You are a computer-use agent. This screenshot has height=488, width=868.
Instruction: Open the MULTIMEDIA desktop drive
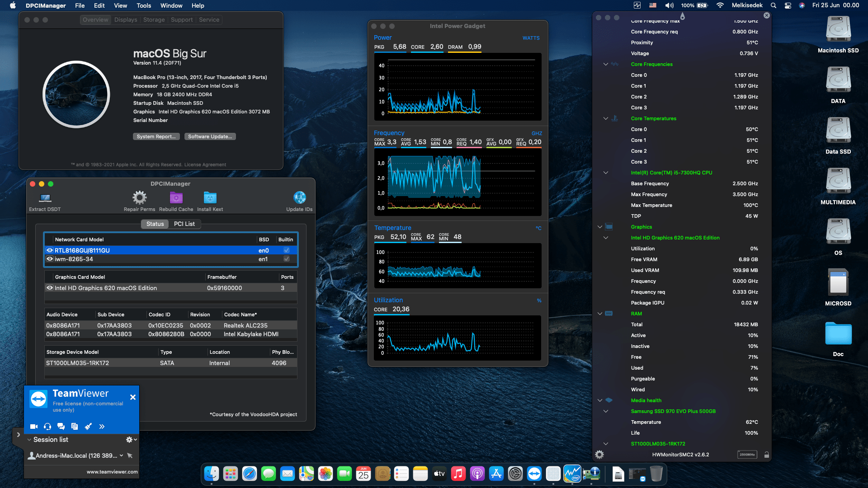[x=838, y=182]
